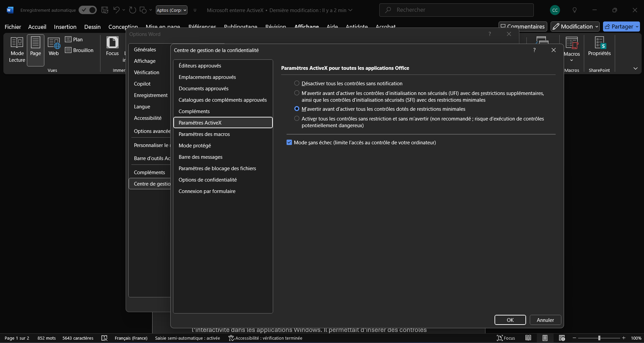The width and height of the screenshot is (644, 343).
Task: Switch to Web layout view
Action: pos(54,46)
